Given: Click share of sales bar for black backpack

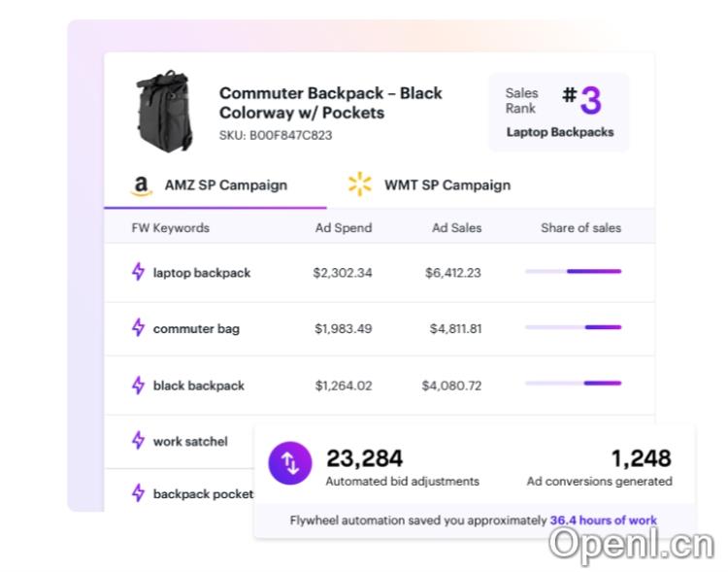Looking at the screenshot, I should (573, 384).
